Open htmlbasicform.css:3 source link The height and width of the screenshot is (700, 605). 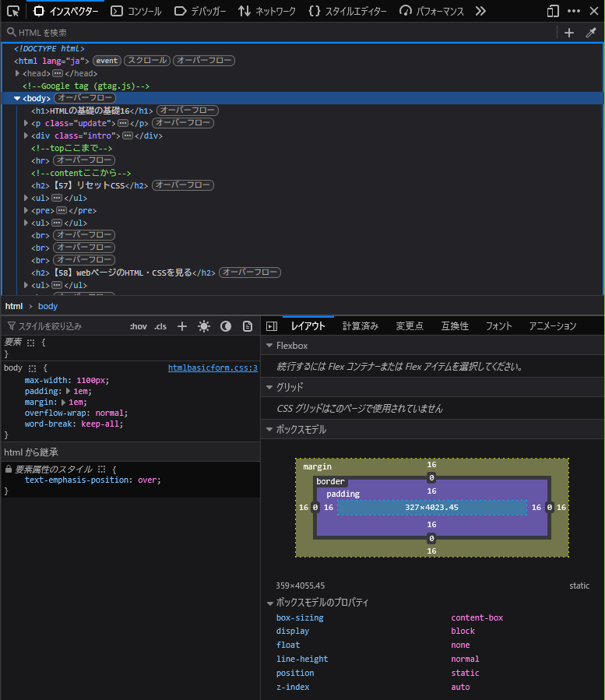point(213,368)
